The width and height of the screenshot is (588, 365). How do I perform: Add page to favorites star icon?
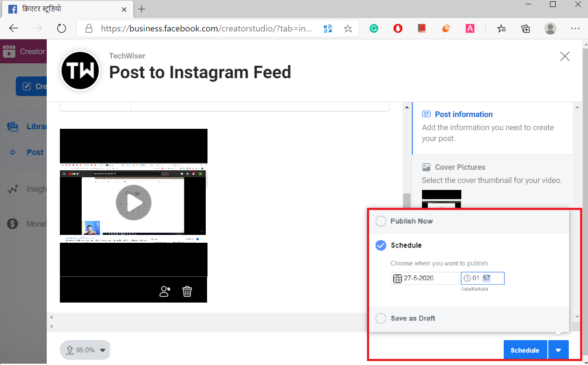coord(348,29)
